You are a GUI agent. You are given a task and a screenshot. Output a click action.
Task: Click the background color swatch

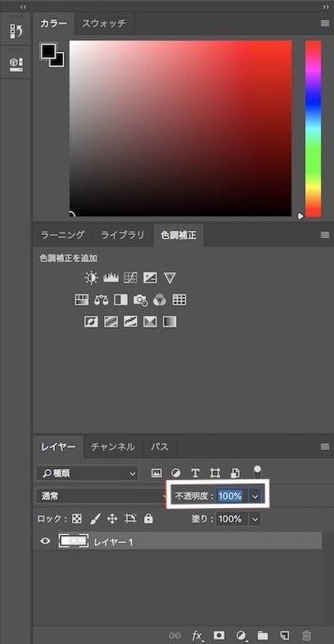59,62
